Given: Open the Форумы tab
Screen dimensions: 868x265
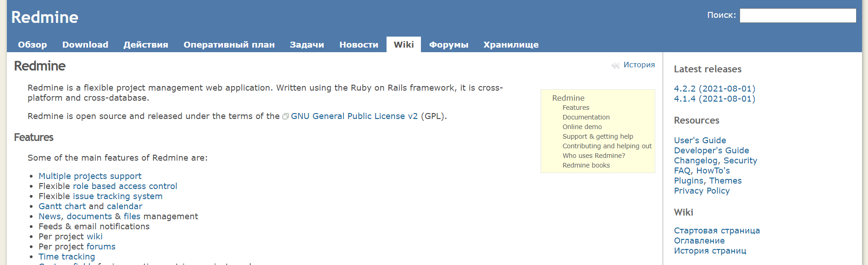Looking at the screenshot, I should click(448, 44).
